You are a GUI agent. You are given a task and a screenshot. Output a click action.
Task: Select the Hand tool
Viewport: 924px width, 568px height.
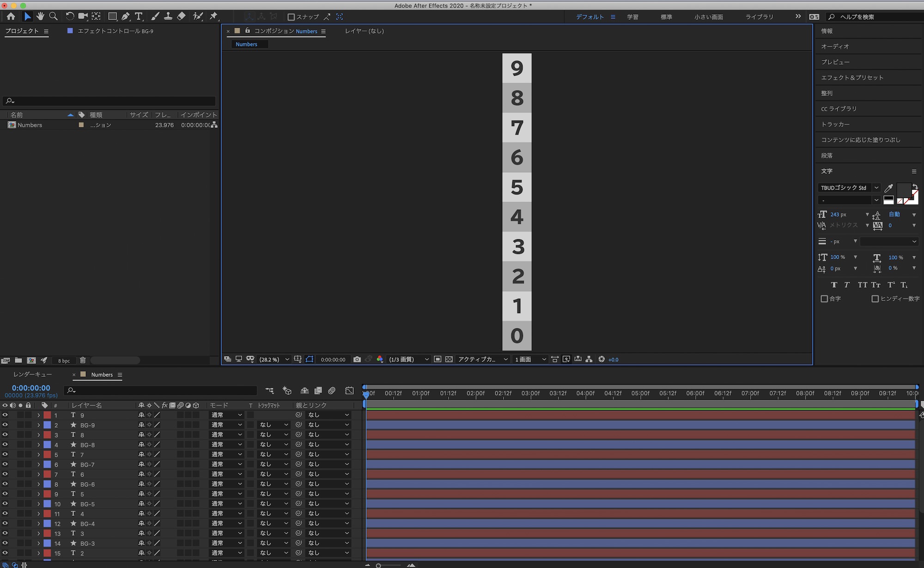coord(40,17)
